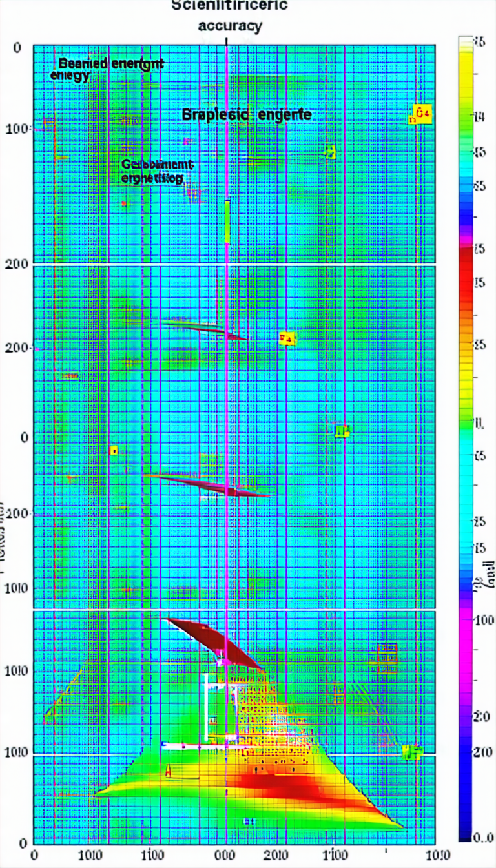Click the "14" label on the color scale
The height and width of the screenshot is (868, 496).
tap(480, 118)
